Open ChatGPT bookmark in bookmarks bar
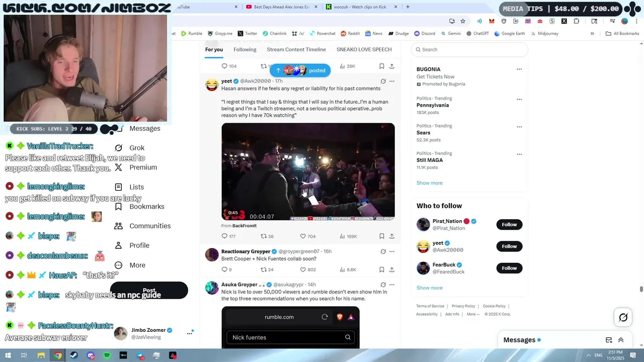644x362 pixels. [x=477, y=34]
